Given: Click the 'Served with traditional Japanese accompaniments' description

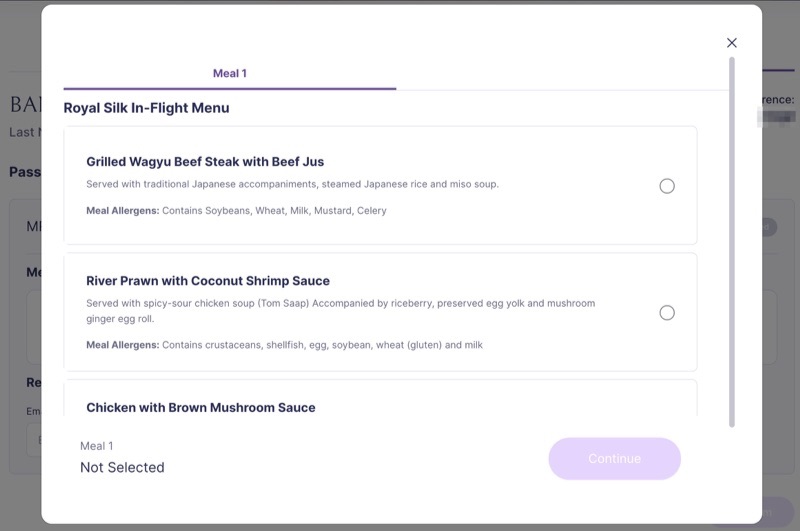Looking at the screenshot, I should (292, 184).
